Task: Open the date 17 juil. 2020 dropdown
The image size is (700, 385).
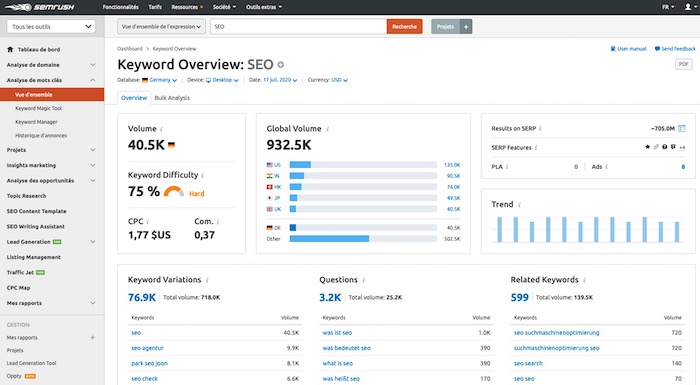Action: pos(280,80)
